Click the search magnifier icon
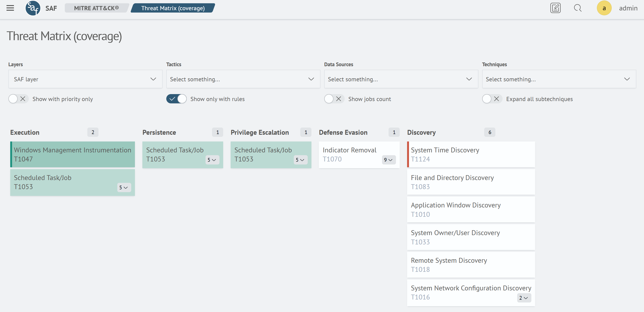Image resolution: width=644 pixels, height=312 pixels. [578, 8]
